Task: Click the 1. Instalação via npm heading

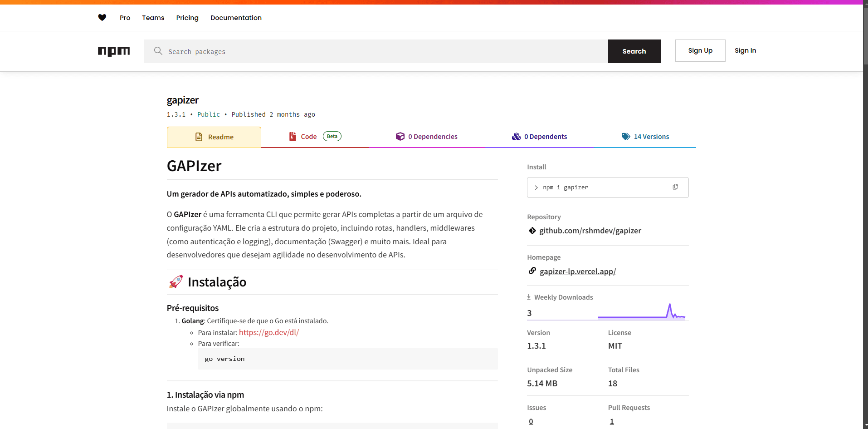Action: (205, 394)
